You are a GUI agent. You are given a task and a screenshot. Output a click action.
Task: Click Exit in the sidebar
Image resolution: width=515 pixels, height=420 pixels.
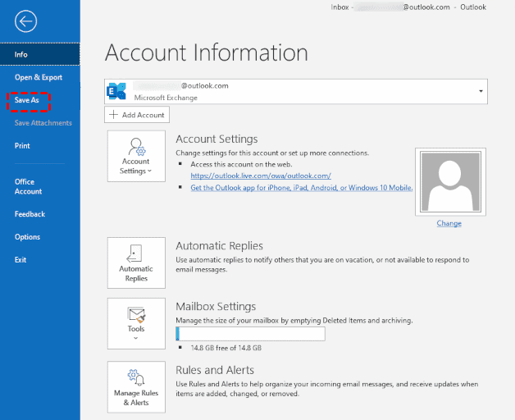click(x=21, y=260)
